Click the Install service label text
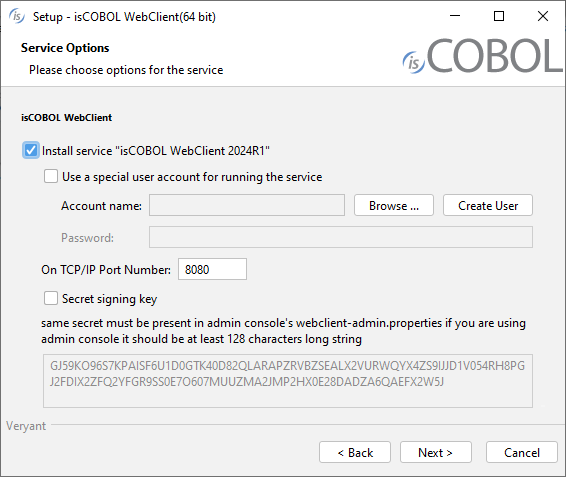This screenshot has height=477, width=566. tap(156, 151)
